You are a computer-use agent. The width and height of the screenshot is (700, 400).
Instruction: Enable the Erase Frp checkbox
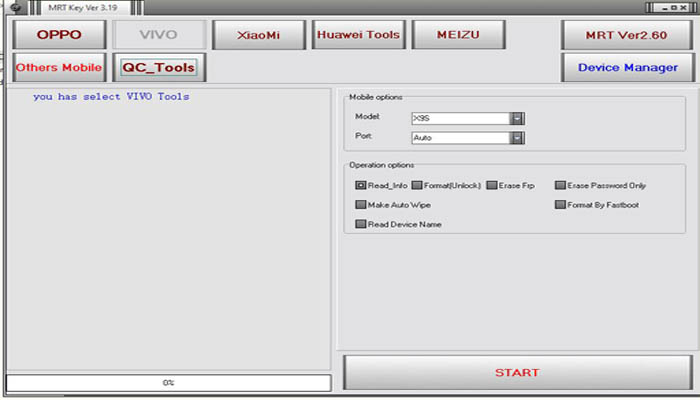[492, 185]
